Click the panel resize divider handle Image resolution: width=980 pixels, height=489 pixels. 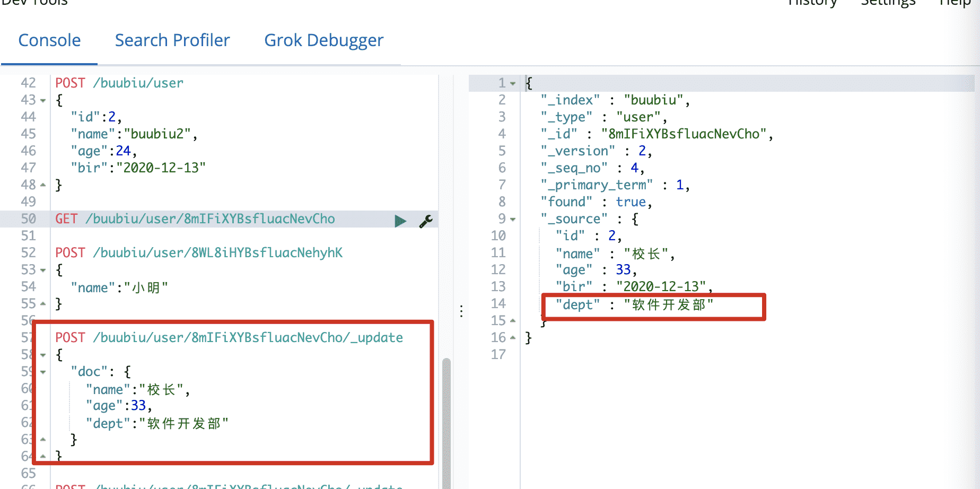coord(461,311)
